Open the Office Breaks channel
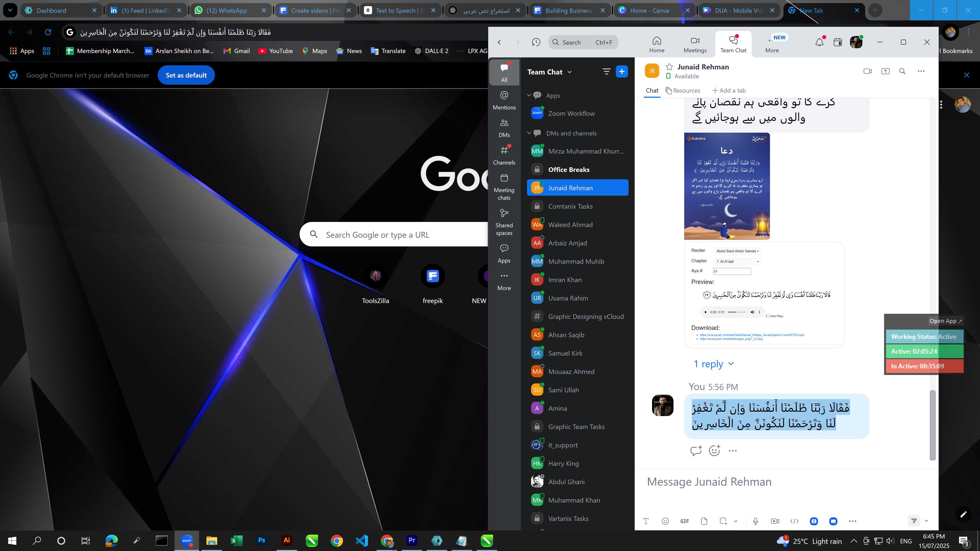980x551 pixels. 578,170
